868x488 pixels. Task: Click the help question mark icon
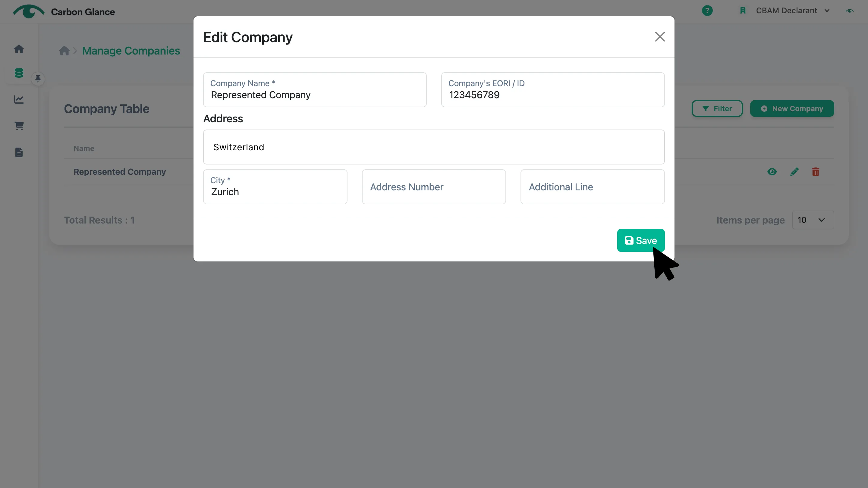[707, 11]
